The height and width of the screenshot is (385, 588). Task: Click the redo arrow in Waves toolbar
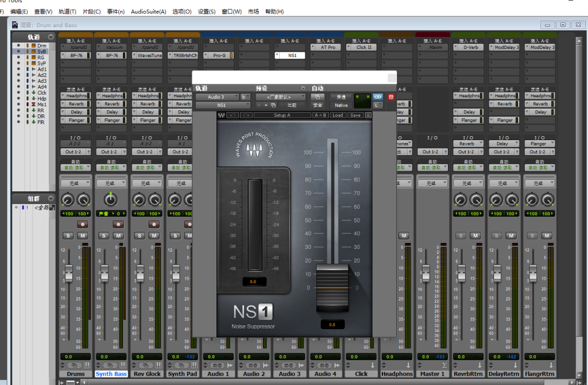[246, 115]
